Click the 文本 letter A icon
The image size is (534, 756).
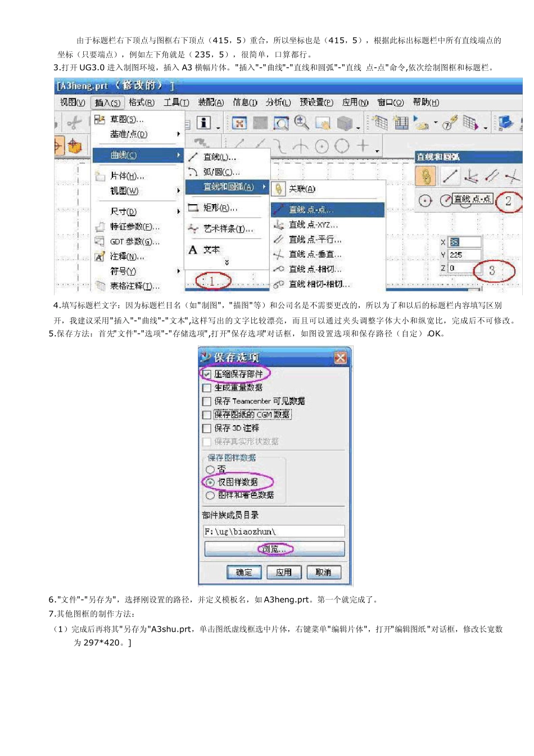tap(193, 250)
